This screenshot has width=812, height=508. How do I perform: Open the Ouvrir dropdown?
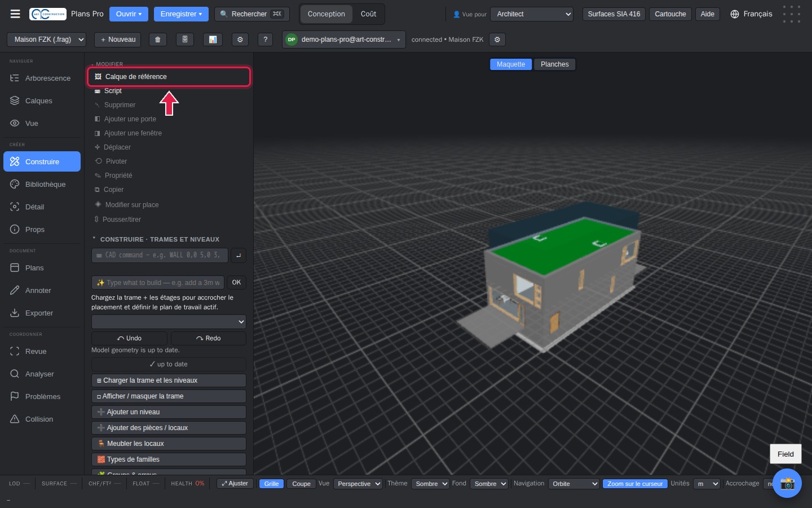click(129, 14)
